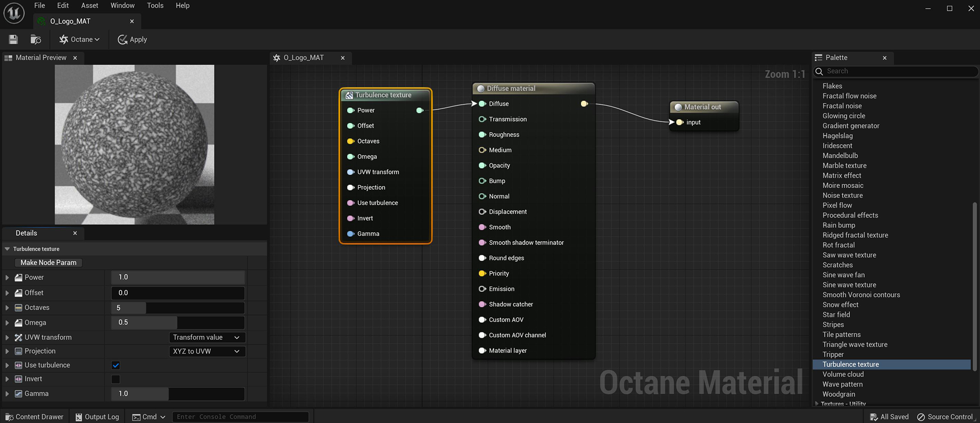Click the Offset pin on Turbulence node
This screenshot has height=423, width=980.
pos(351,126)
